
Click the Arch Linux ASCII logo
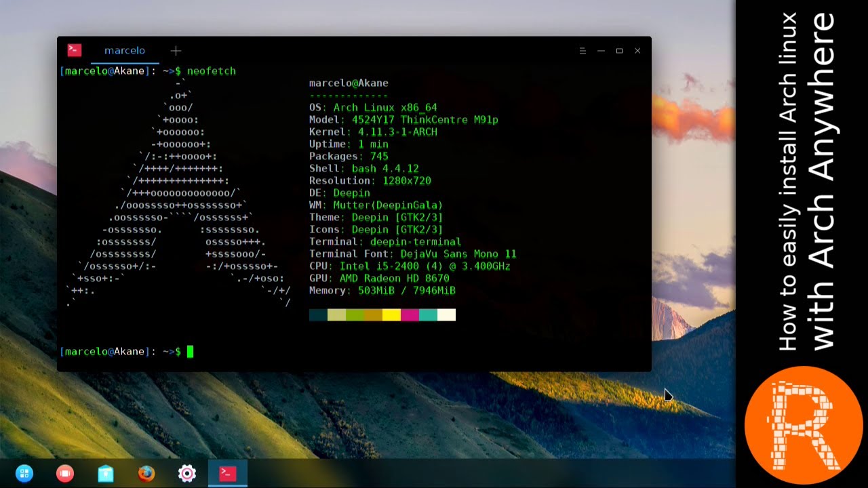click(x=179, y=192)
